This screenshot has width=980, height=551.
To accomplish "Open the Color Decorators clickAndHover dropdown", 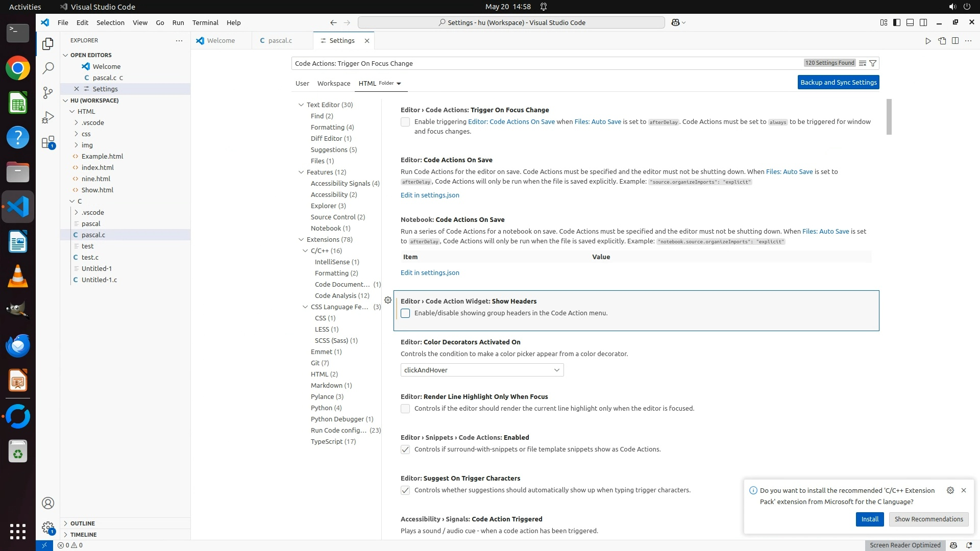I will [x=482, y=370].
